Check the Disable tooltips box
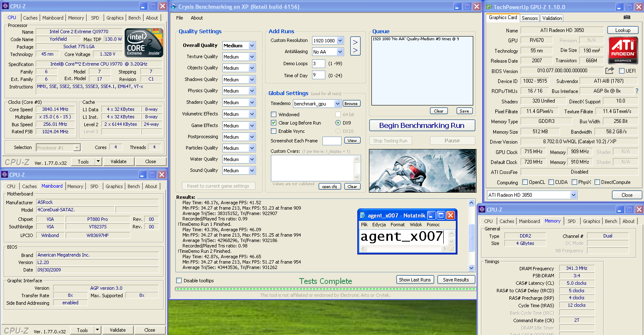Image resolution: width=644 pixels, height=335 pixels. [179, 281]
